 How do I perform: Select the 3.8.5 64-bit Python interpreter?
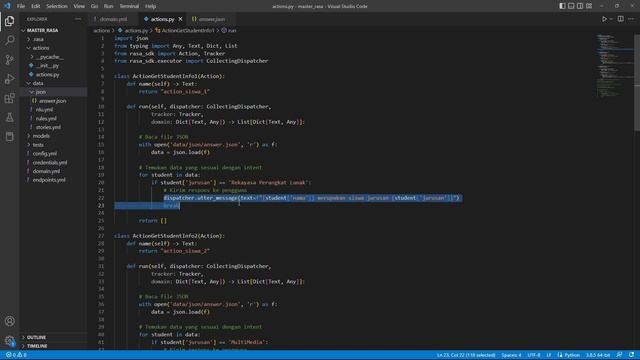coord(598,355)
